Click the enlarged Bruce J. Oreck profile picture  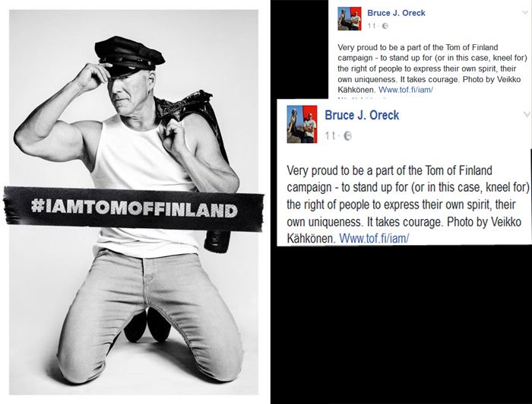[302, 124]
